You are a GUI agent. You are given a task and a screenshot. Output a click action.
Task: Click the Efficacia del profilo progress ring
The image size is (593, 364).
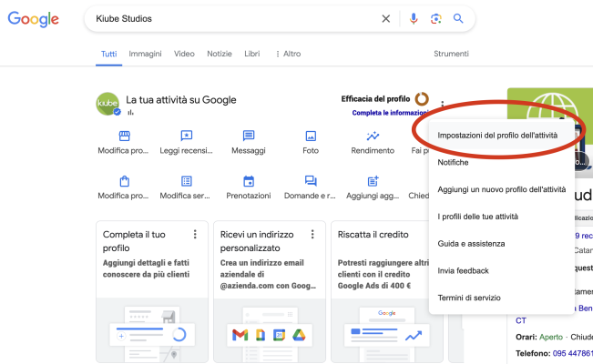click(x=422, y=99)
